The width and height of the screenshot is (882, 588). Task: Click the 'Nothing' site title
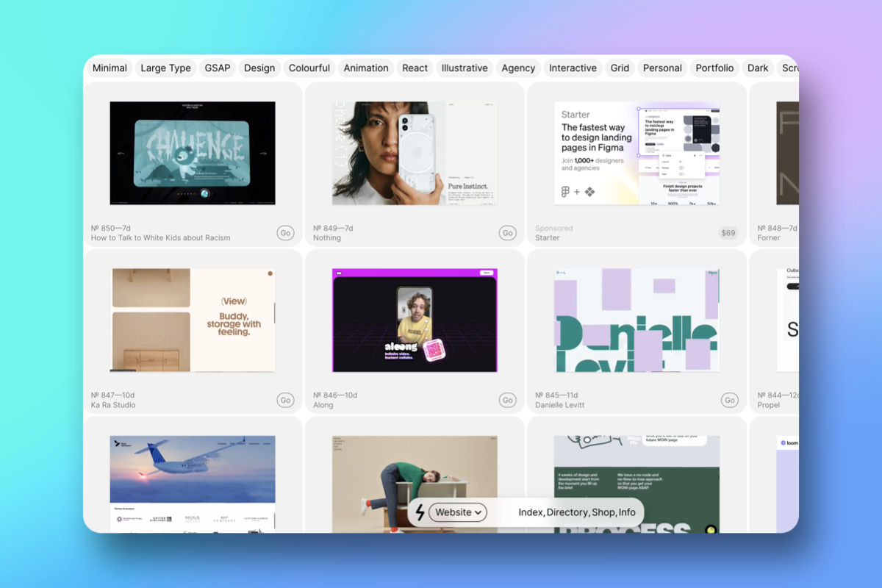[x=327, y=238]
